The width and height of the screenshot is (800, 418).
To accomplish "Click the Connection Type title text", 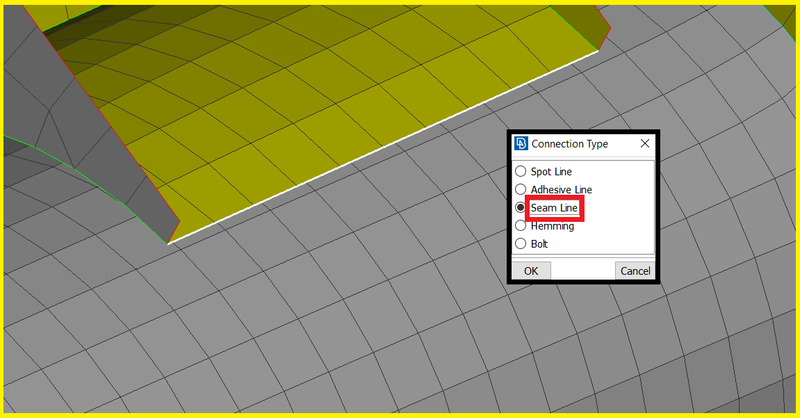I will point(569,144).
